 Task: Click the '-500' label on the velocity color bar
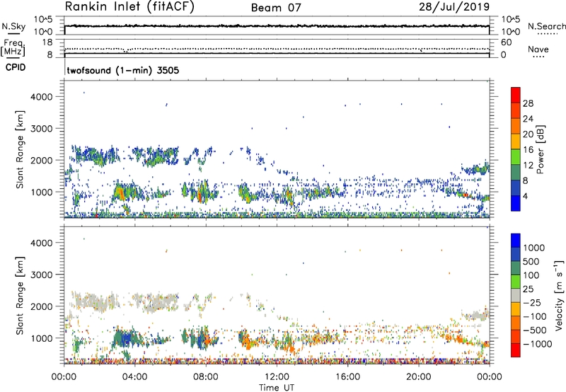(535, 330)
